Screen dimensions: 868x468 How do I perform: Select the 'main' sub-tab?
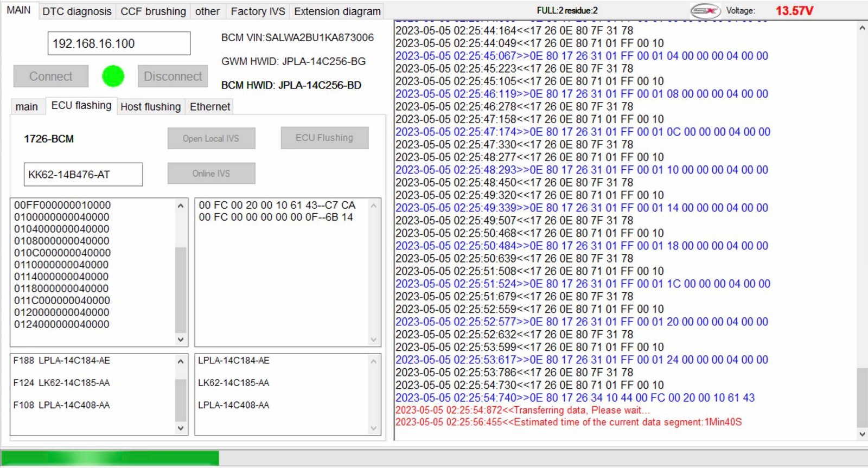[x=27, y=107]
